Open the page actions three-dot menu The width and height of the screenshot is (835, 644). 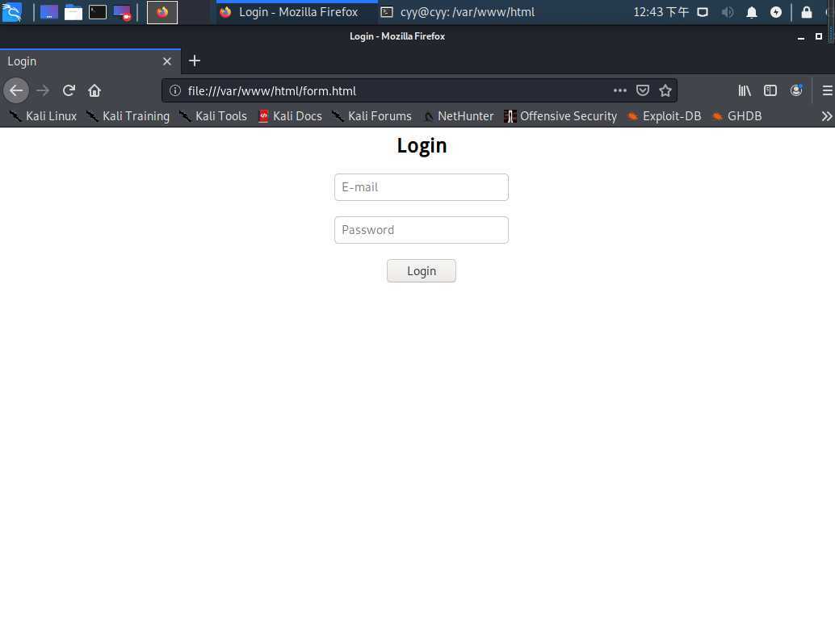(x=620, y=90)
